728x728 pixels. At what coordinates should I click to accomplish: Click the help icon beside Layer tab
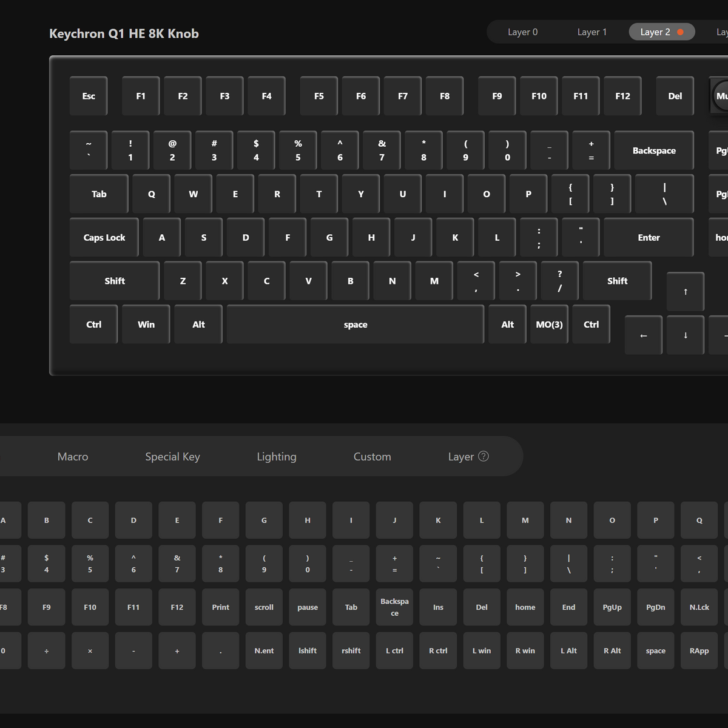pos(484,456)
